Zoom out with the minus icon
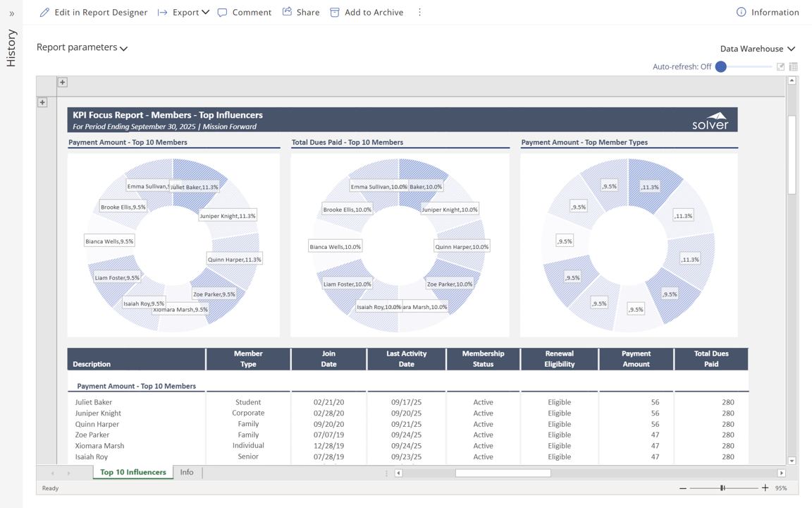Screen dimensions: 812x508 tap(682, 488)
